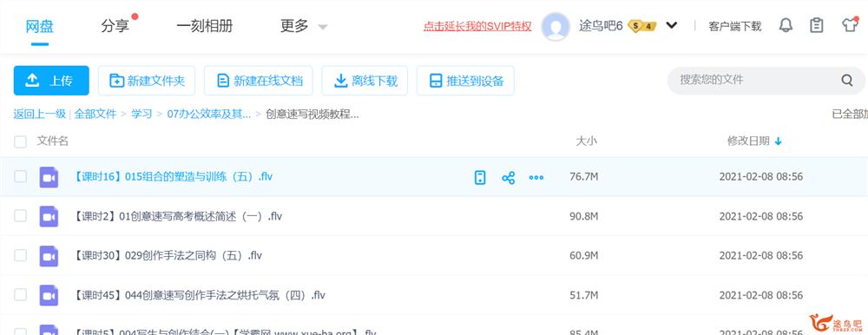This screenshot has height=335, width=868.
Task: Open 【课时2】01创意速写高考概述简述（一）.flv
Action: (x=177, y=216)
